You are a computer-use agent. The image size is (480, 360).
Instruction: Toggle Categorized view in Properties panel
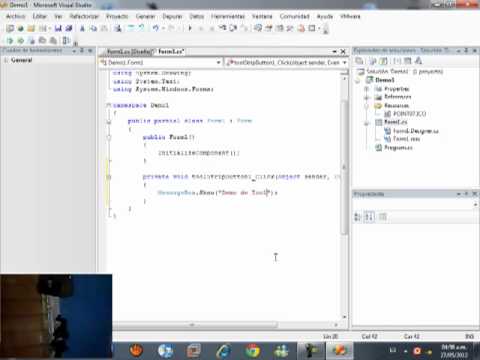pyautogui.click(x=357, y=217)
